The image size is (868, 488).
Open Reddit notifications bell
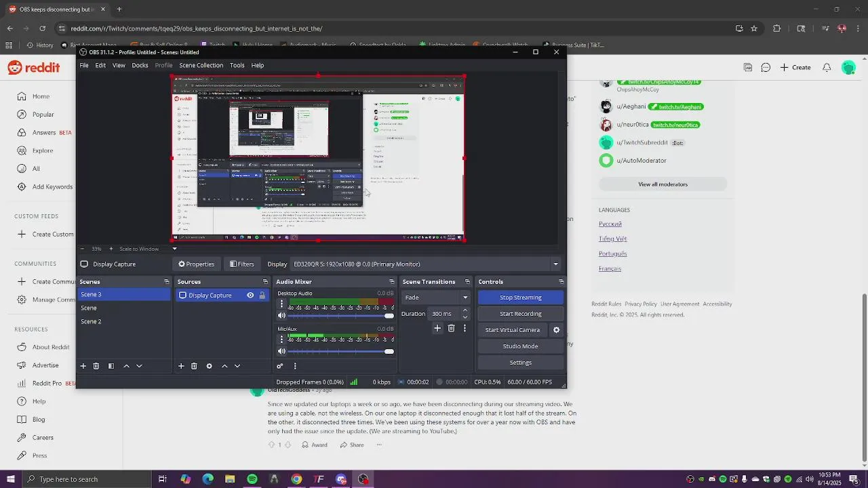pyautogui.click(x=827, y=67)
